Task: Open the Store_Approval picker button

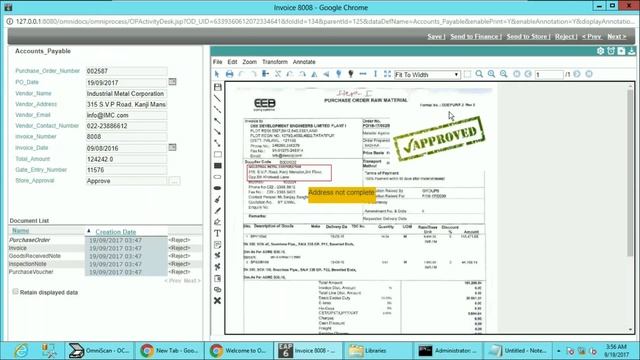Action: pos(174,181)
